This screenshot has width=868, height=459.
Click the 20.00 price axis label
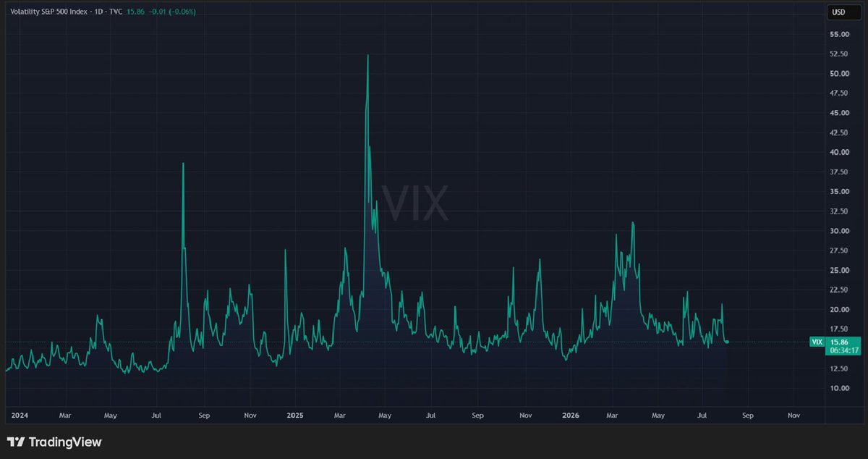coord(839,309)
